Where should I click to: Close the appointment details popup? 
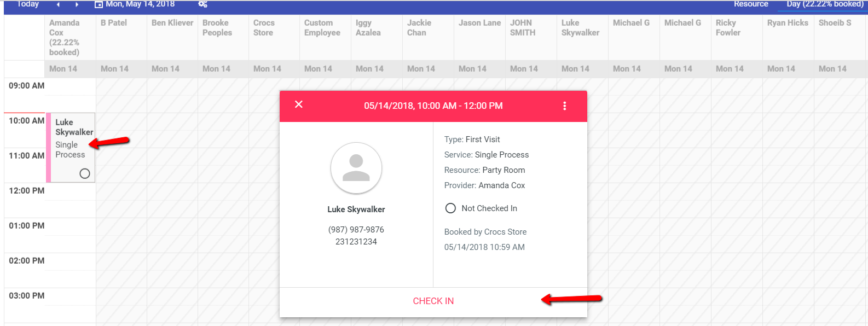[299, 104]
